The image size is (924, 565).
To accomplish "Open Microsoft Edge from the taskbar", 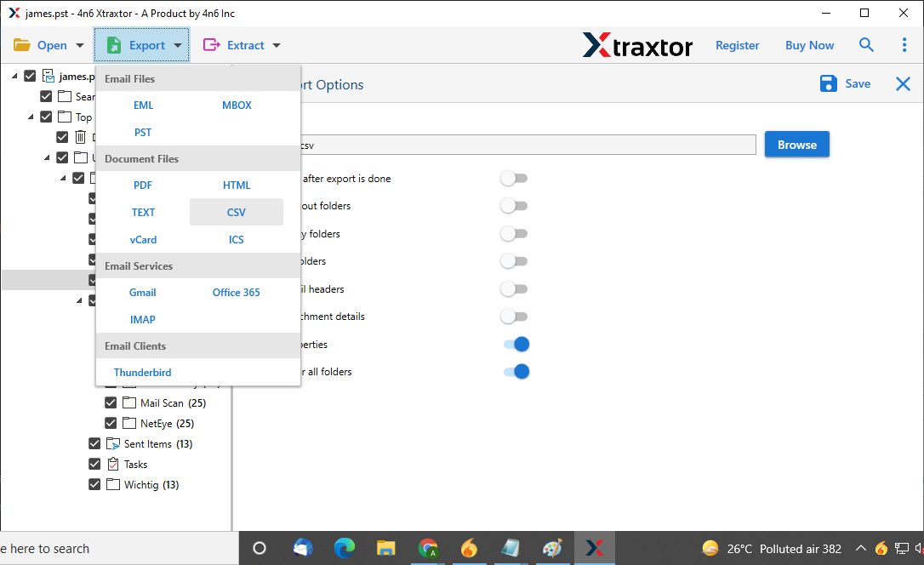I will tap(345, 548).
